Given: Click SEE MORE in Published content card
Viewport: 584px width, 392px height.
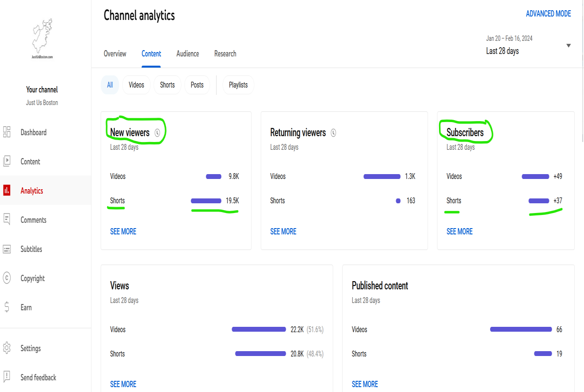Looking at the screenshot, I should [365, 384].
